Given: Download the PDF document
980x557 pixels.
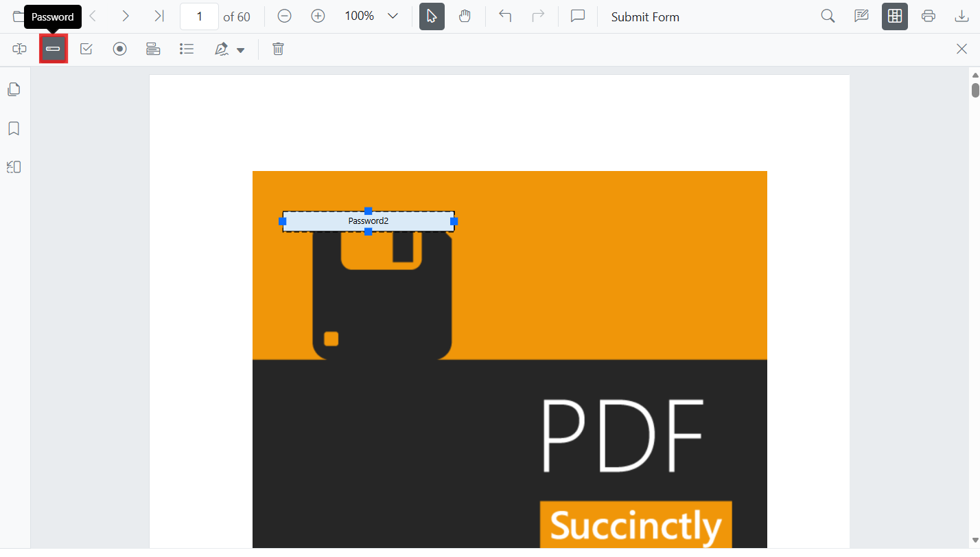Looking at the screenshot, I should pos(961,16).
